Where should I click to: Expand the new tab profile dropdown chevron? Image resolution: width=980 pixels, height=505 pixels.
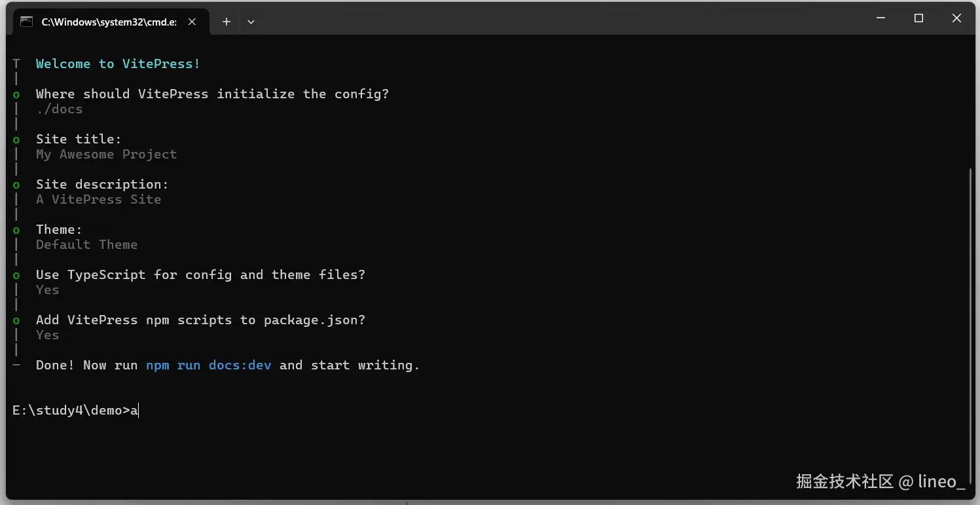(x=251, y=22)
